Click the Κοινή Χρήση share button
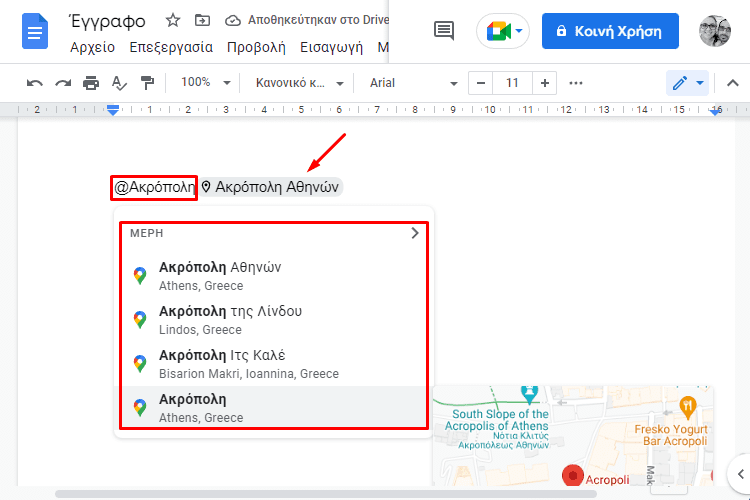750x500 pixels. [610, 31]
